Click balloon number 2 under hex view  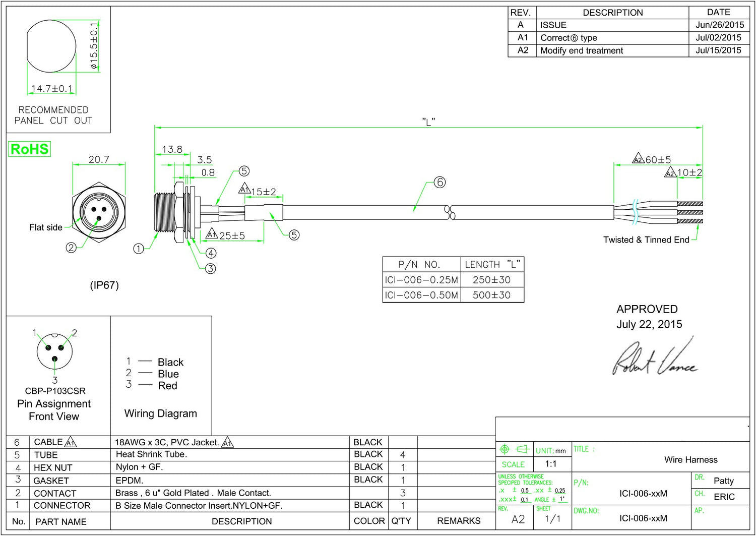tap(71, 248)
